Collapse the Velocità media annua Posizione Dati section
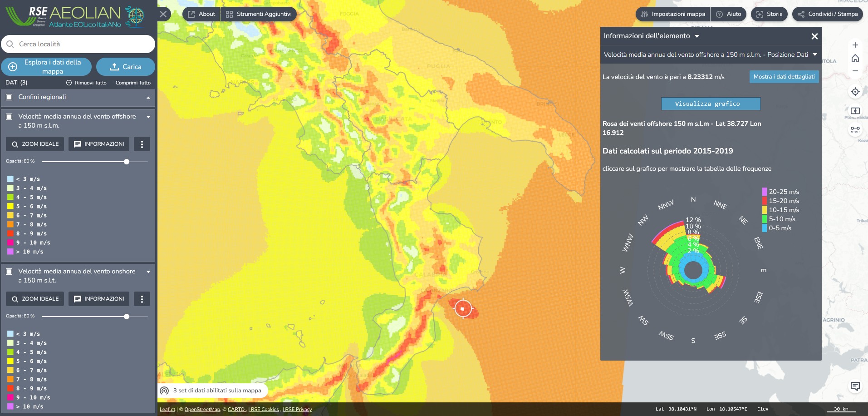The image size is (868, 416). (815, 54)
